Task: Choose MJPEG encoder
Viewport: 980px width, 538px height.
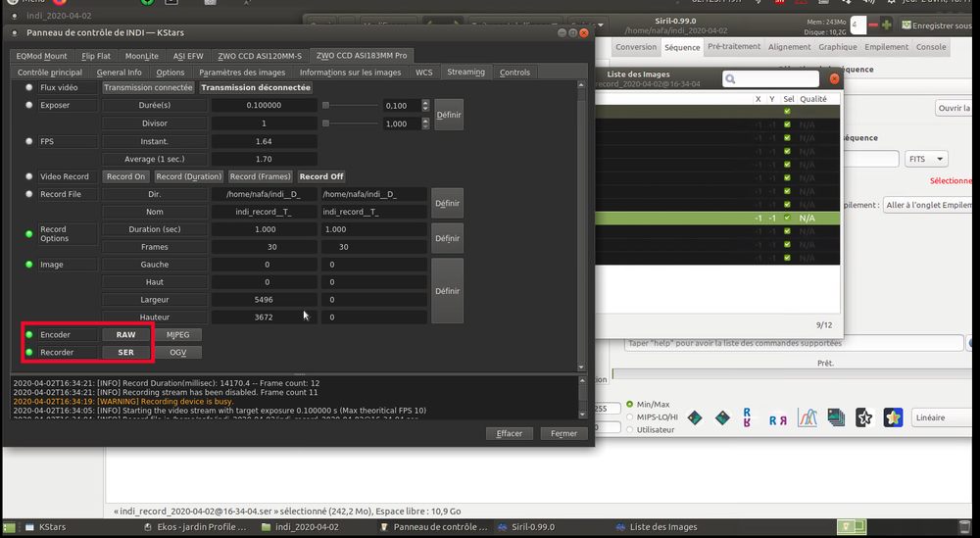Action: [177, 335]
